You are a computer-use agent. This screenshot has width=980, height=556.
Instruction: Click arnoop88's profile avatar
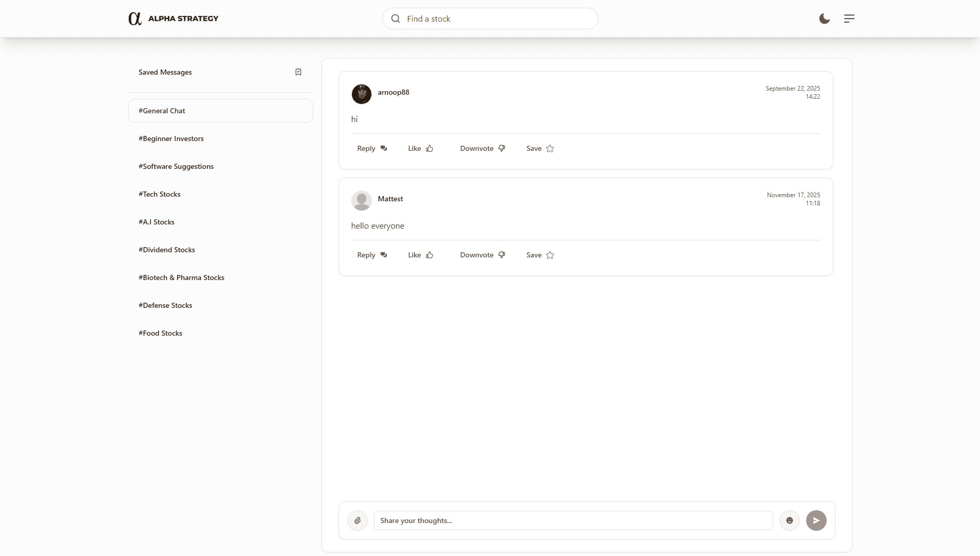(362, 94)
